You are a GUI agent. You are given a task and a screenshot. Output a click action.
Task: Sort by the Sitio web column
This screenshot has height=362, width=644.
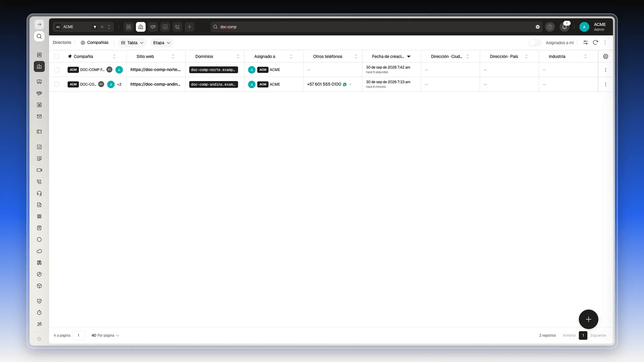[x=173, y=56]
